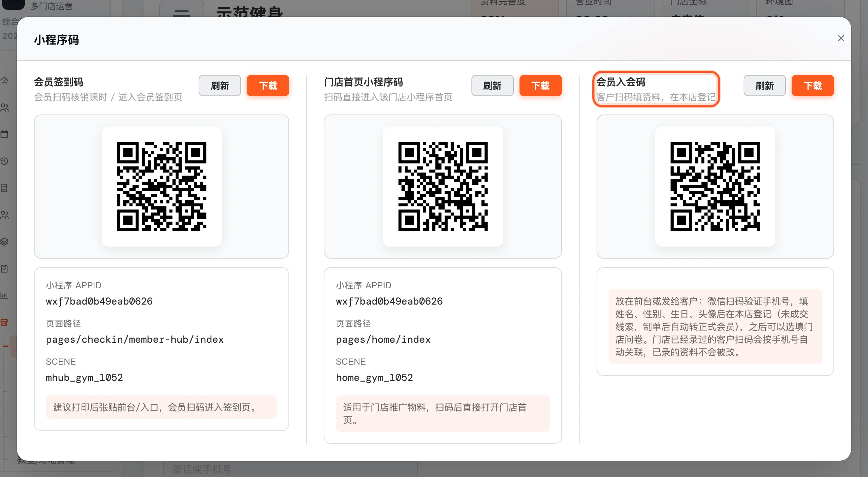Download the 会员入会码 QR code
Image resolution: width=868 pixels, height=477 pixels.
[x=813, y=86]
